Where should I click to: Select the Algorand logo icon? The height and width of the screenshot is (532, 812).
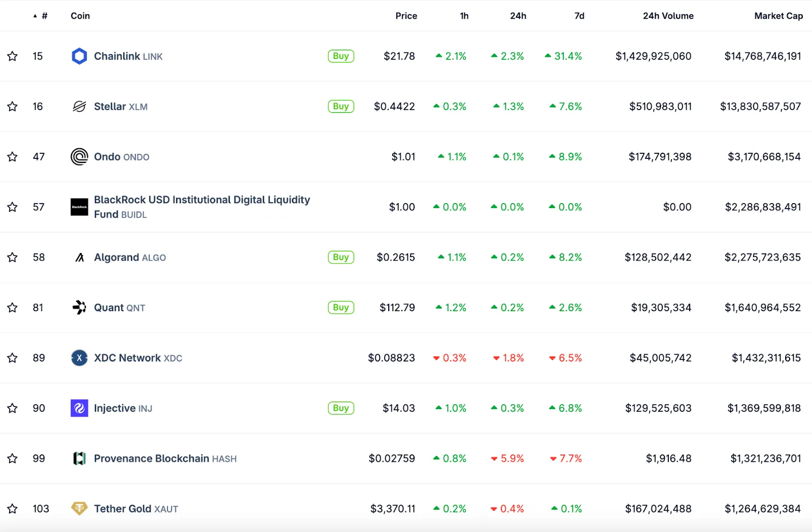[x=79, y=257]
